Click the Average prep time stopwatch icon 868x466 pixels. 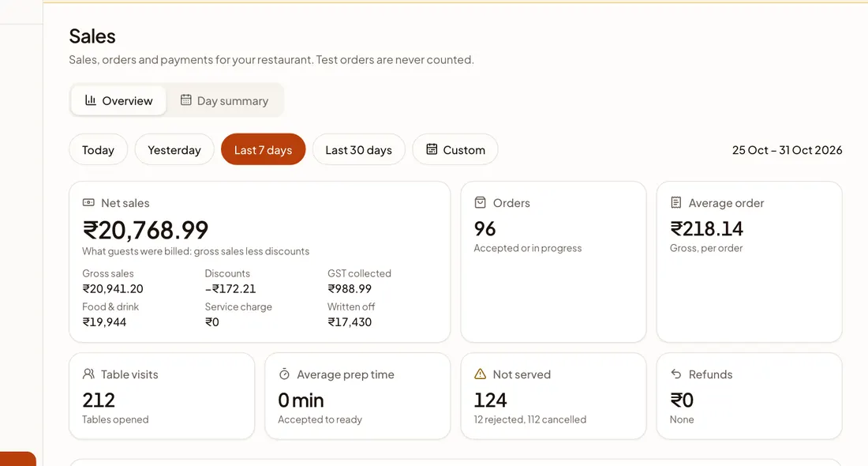click(285, 374)
